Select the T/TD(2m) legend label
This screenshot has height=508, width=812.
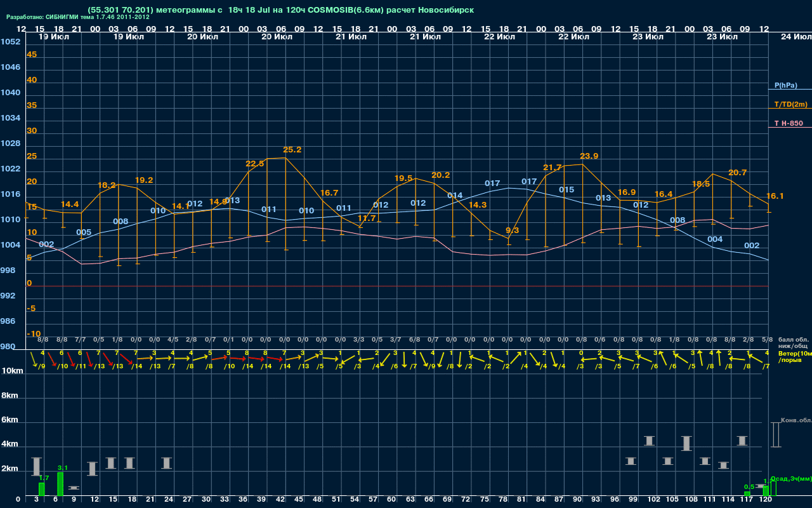790,104
